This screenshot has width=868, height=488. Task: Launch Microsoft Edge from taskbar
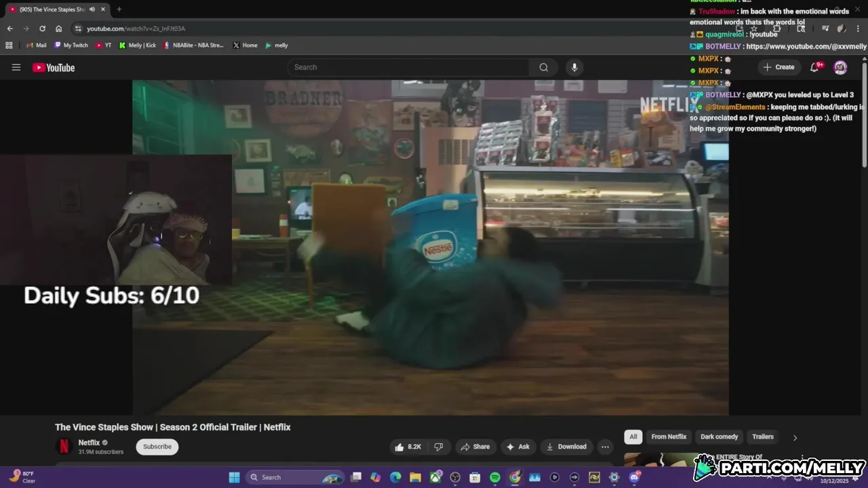[x=395, y=477]
